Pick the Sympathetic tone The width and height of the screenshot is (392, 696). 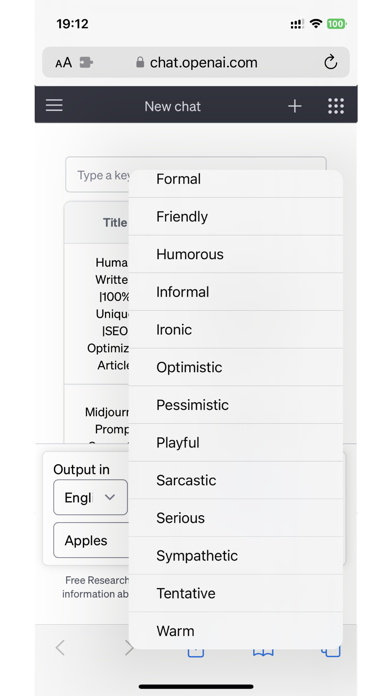click(236, 556)
